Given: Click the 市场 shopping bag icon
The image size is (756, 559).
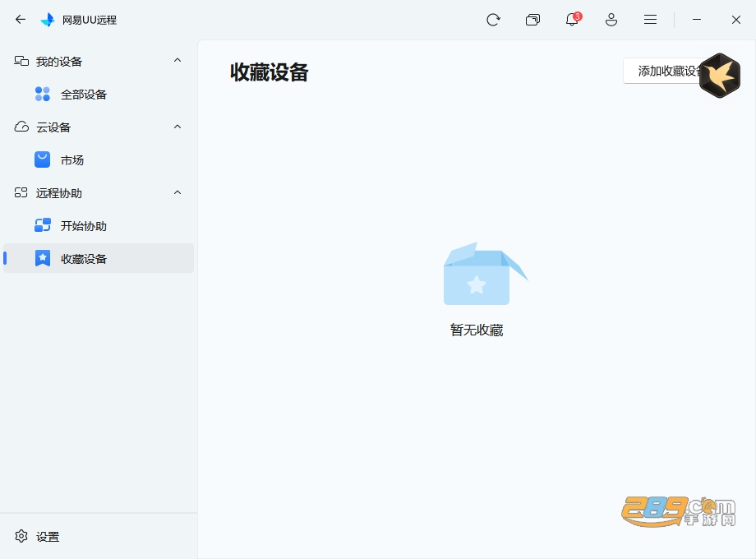Looking at the screenshot, I should 43,159.
